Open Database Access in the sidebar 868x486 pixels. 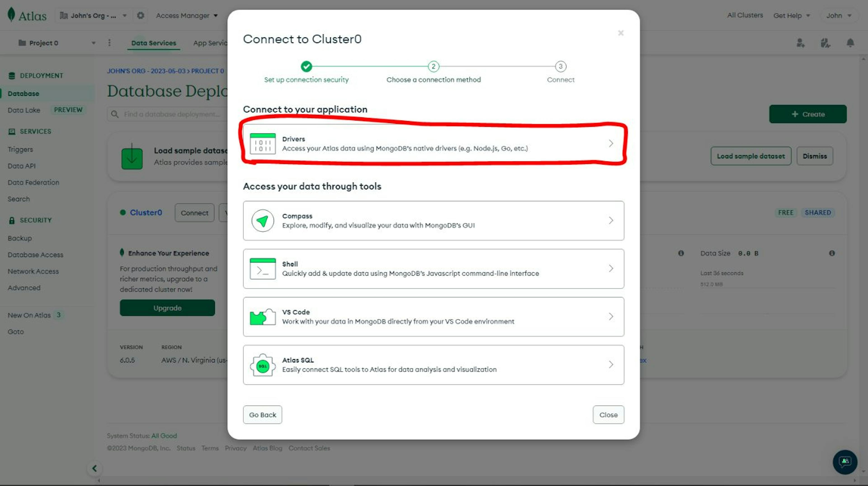tap(35, 255)
